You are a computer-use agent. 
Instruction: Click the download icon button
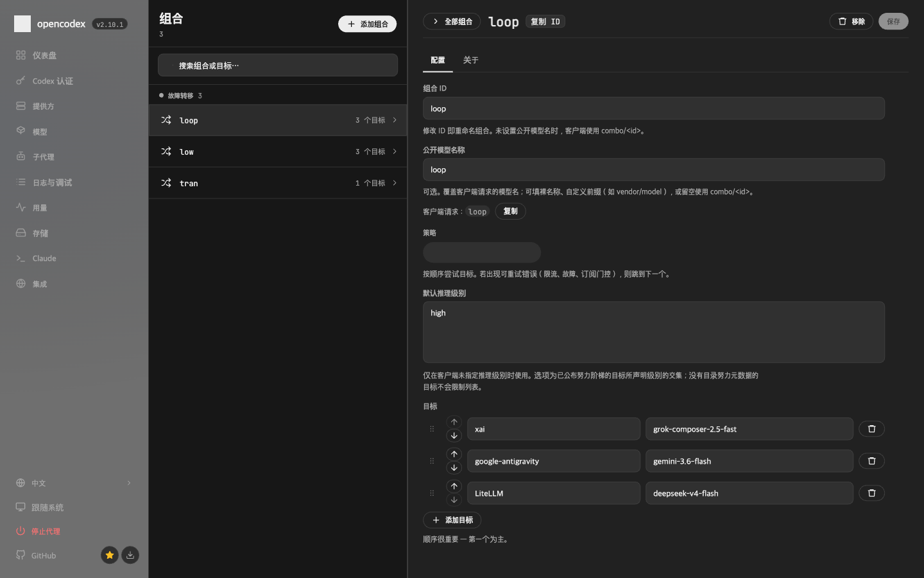tap(130, 555)
